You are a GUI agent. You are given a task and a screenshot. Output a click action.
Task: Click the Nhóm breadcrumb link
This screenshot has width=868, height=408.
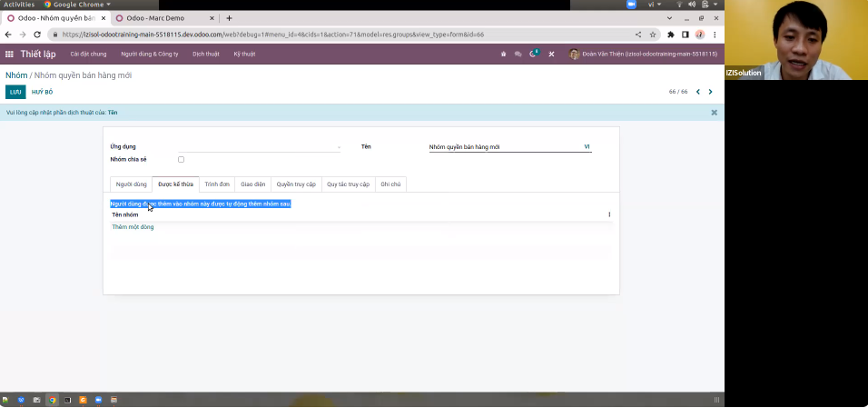click(x=16, y=75)
